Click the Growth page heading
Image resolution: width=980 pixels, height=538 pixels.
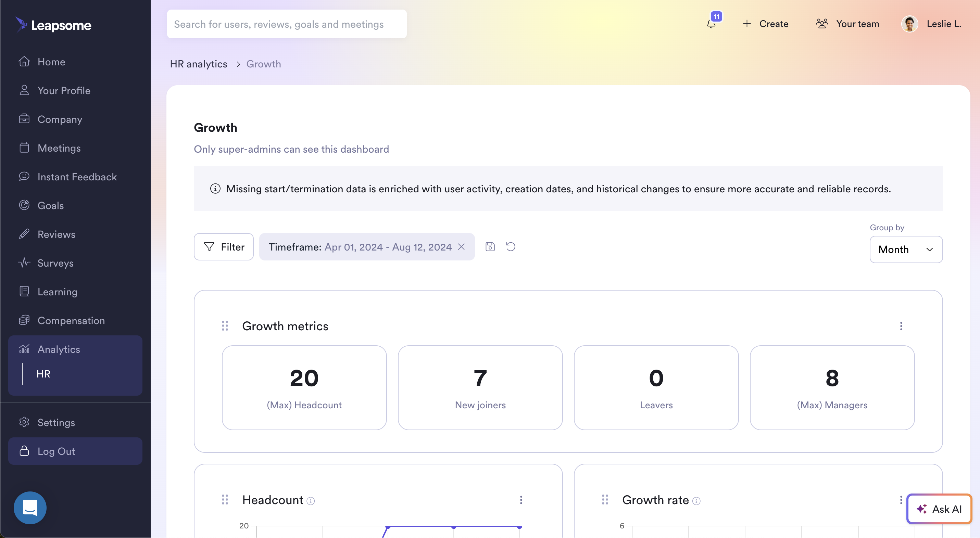[x=215, y=127]
